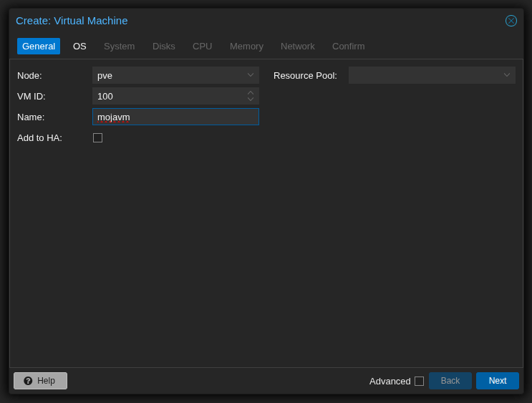
Task: Tick the Advanced checkbox
Action: (419, 381)
